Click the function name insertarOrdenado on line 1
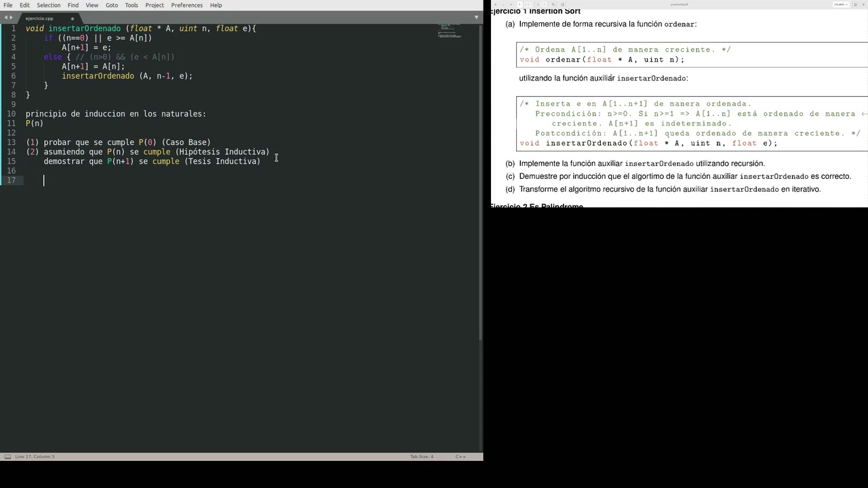The image size is (868, 488). [x=84, y=28]
